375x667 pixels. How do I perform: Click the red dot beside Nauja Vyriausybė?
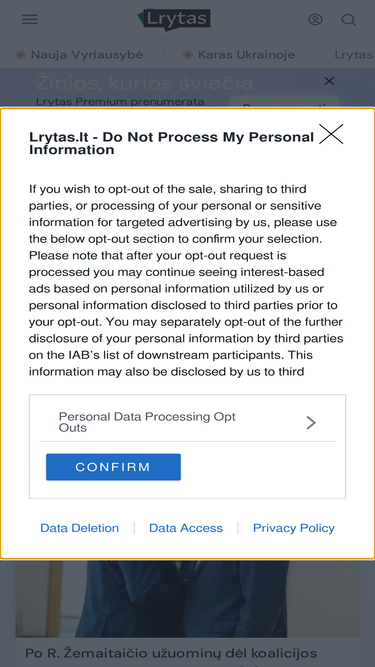(x=20, y=55)
